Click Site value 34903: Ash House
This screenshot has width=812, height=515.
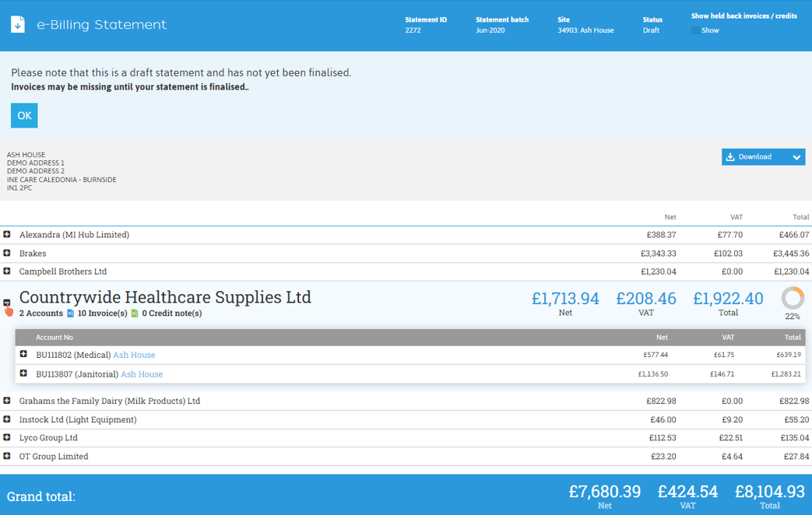[585, 30]
